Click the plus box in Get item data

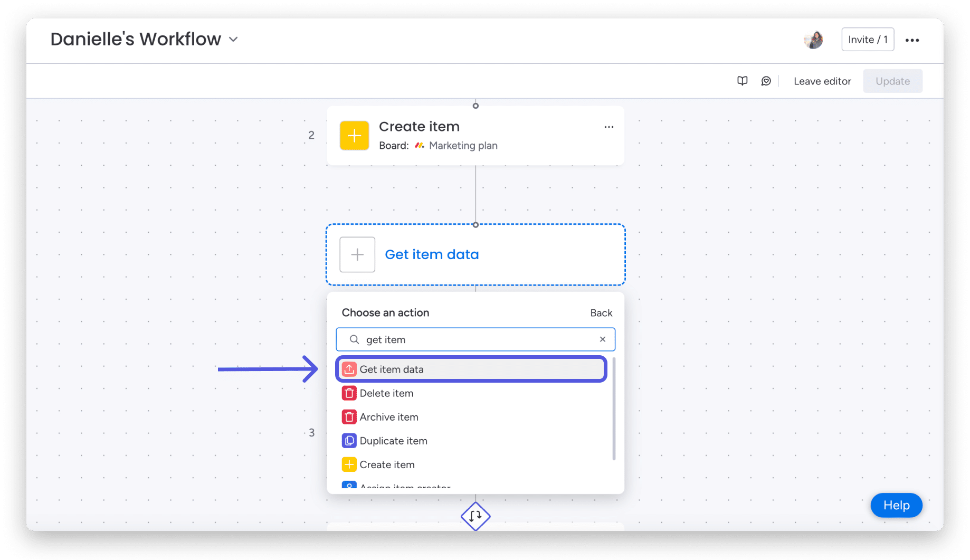tap(357, 254)
